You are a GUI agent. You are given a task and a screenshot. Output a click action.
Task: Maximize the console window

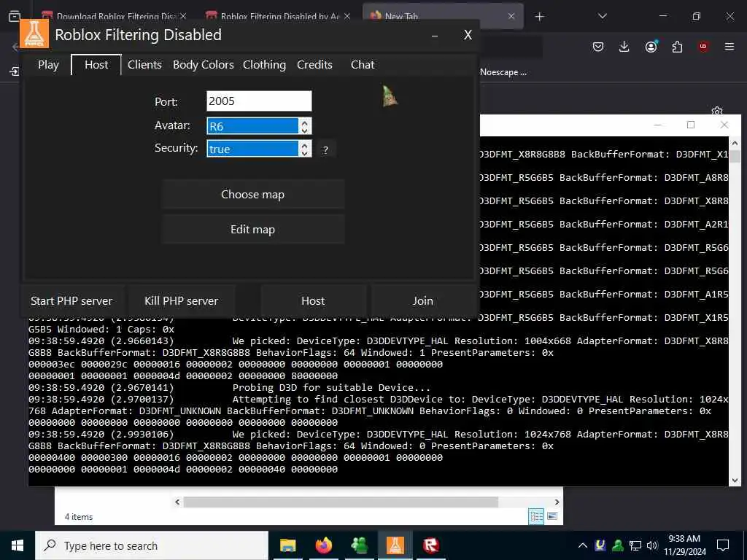[x=691, y=125]
